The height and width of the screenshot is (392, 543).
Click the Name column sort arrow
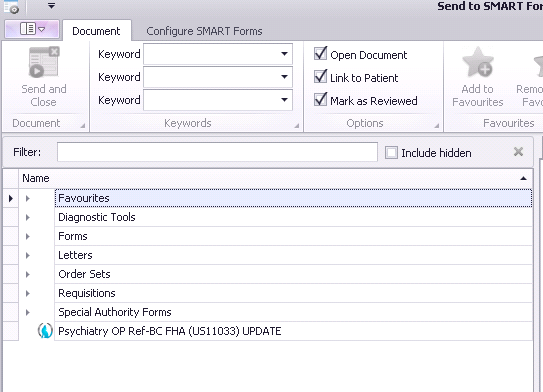[523, 178]
